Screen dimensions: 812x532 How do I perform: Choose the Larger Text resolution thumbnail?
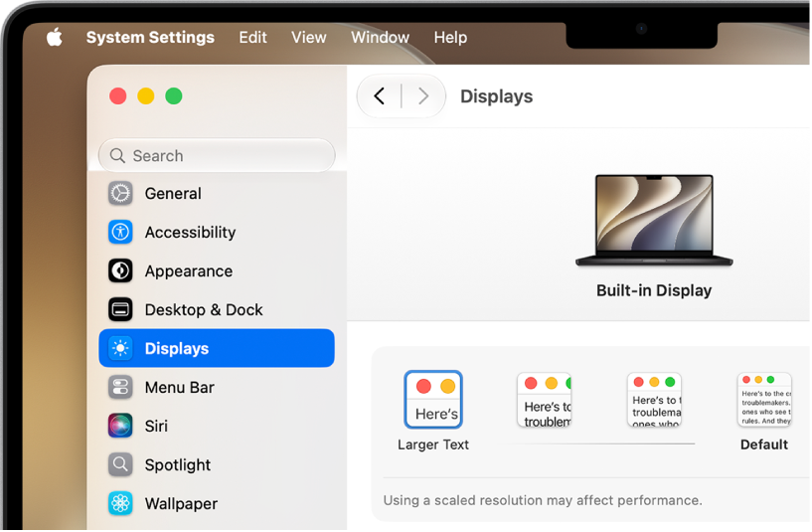point(433,400)
